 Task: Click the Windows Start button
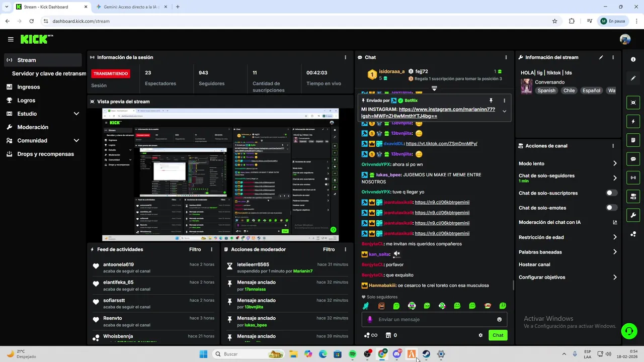point(203,354)
